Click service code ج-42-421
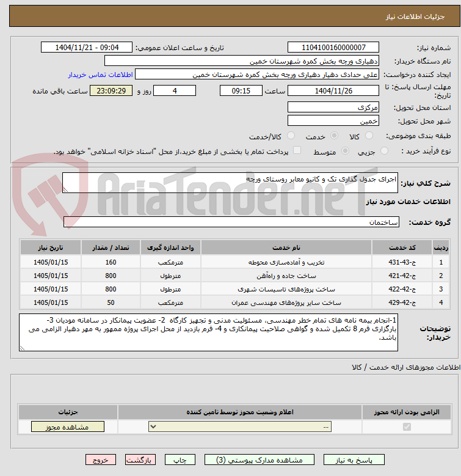Viewport: 461px width, 476px height. coord(402,276)
